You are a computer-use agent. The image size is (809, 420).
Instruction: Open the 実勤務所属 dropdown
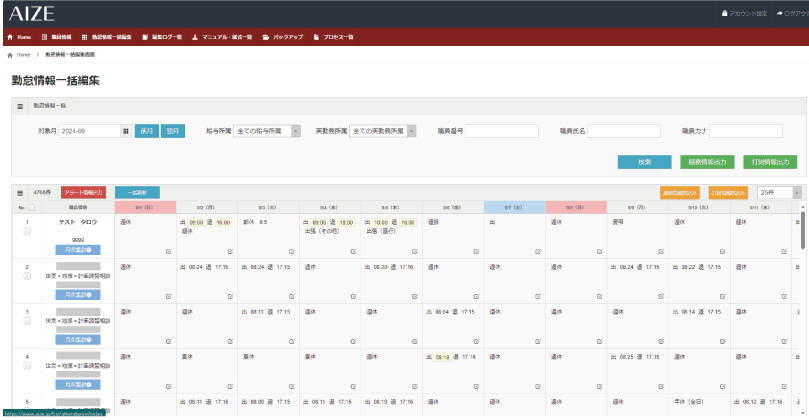coord(381,131)
